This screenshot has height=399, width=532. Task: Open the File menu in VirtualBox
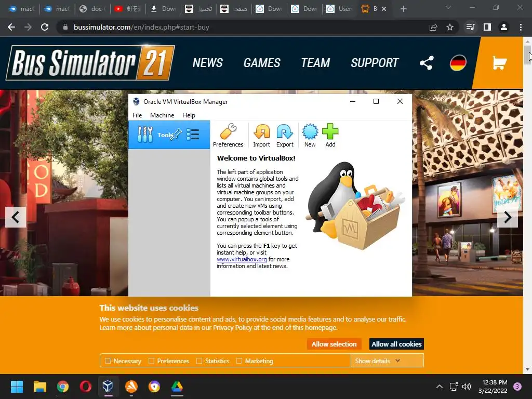(137, 115)
